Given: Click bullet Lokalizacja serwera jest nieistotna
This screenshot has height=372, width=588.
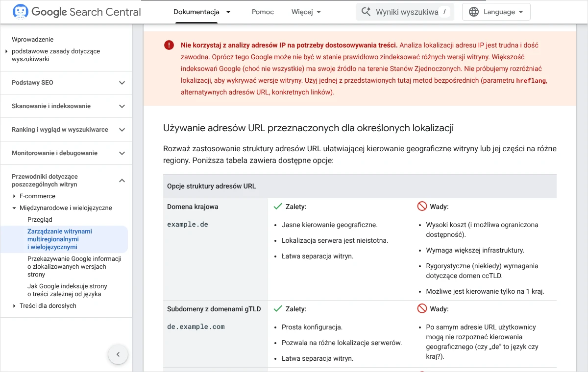Looking at the screenshot, I should (335, 240).
